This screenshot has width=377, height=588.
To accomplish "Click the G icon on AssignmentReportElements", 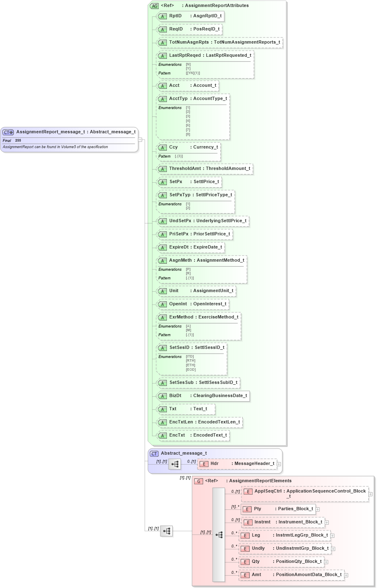I will point(198,481).
